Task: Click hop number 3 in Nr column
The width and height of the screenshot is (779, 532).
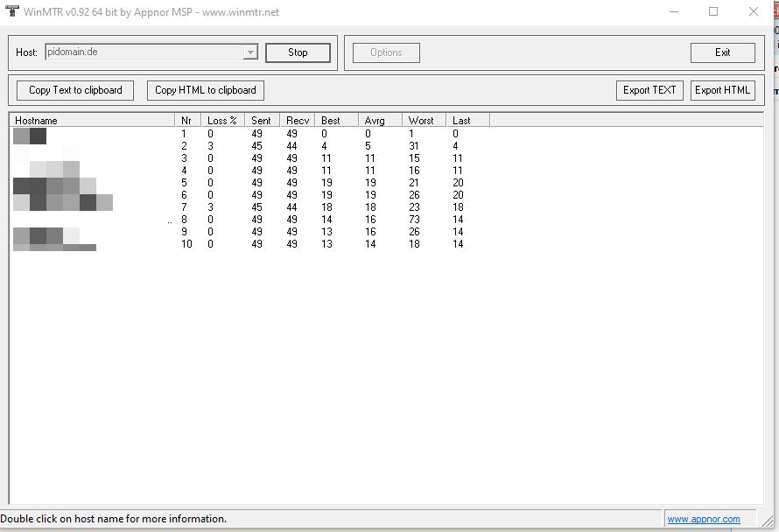Action: (185, 158)
